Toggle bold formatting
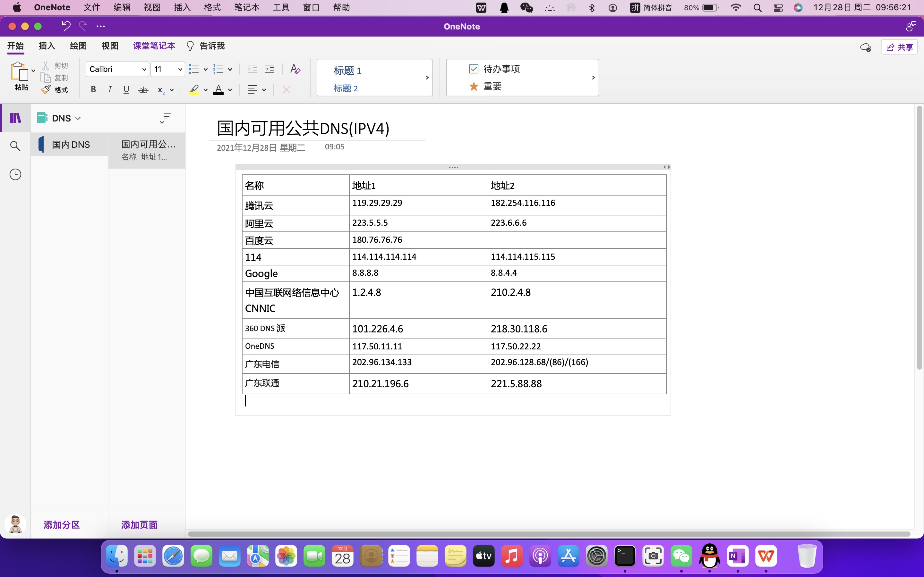 (x=93, y=90)
